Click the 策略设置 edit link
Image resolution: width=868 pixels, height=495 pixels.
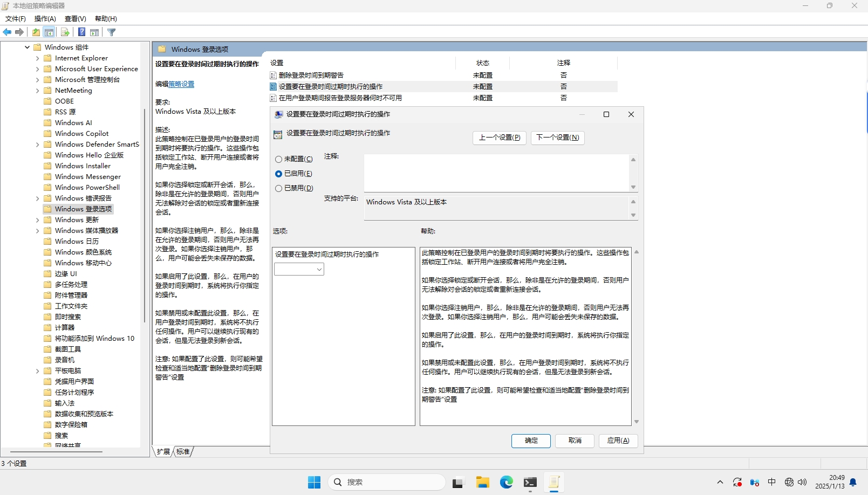(x=181, y=84)
